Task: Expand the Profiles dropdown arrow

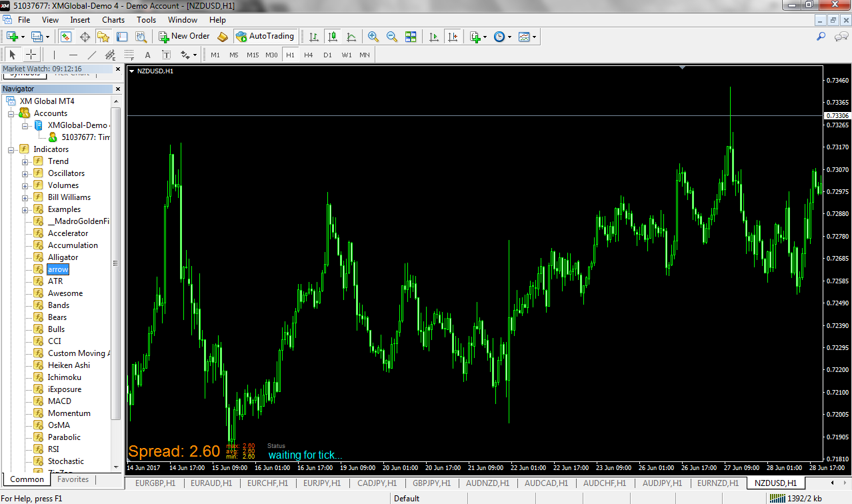Action: click(47, 37)
